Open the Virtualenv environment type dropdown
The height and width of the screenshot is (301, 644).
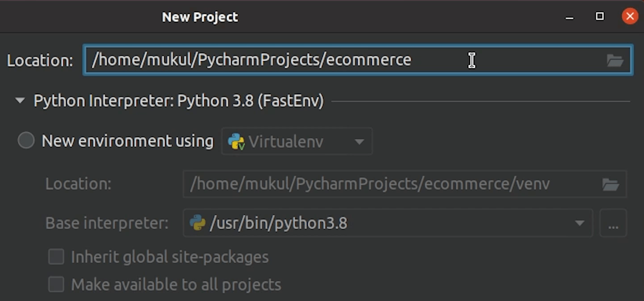click(359, 142)
